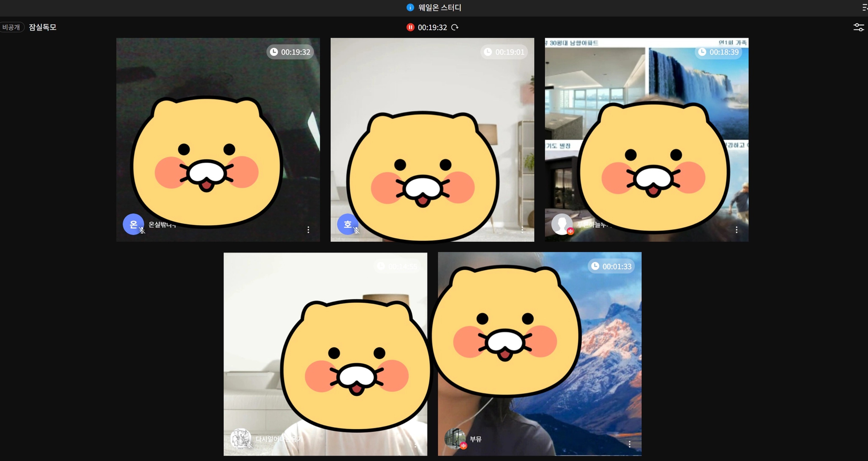Open the three-dot menu on 온실밖 tile
The image size is (868, 461).
[x=308, y=230]
